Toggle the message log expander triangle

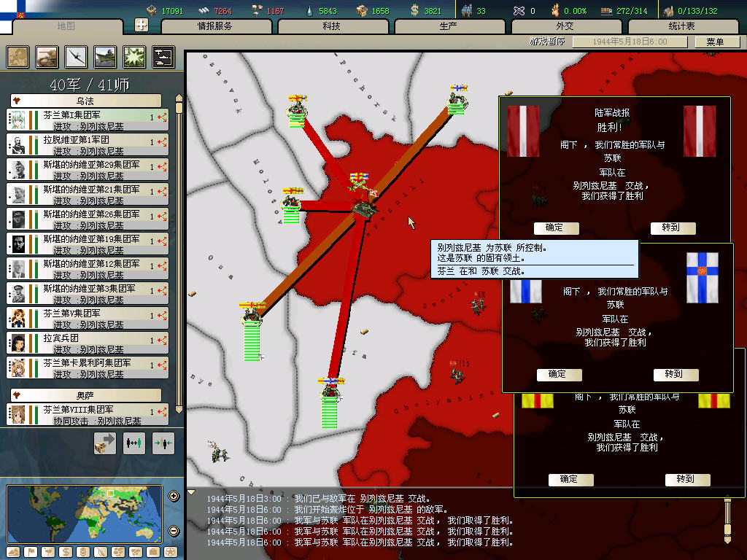[191, 492]
